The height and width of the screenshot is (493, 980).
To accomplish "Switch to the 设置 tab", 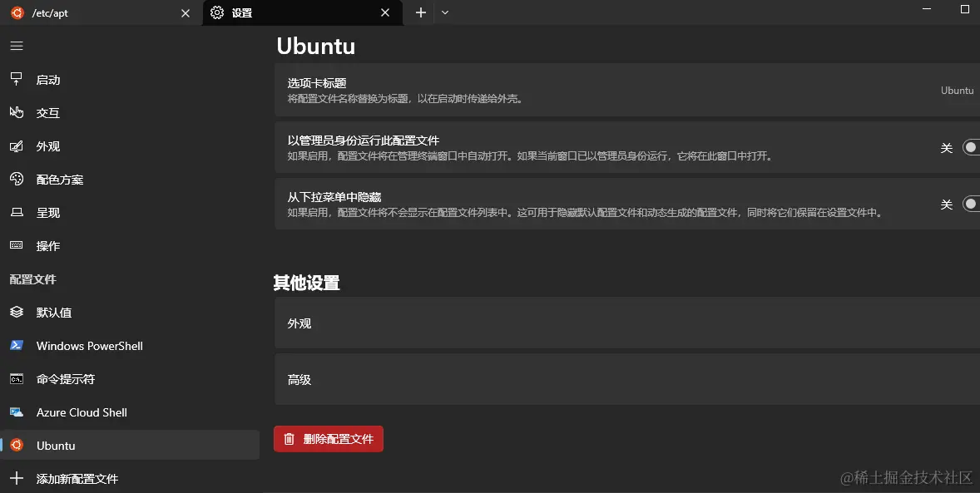I will coord(303,13).
